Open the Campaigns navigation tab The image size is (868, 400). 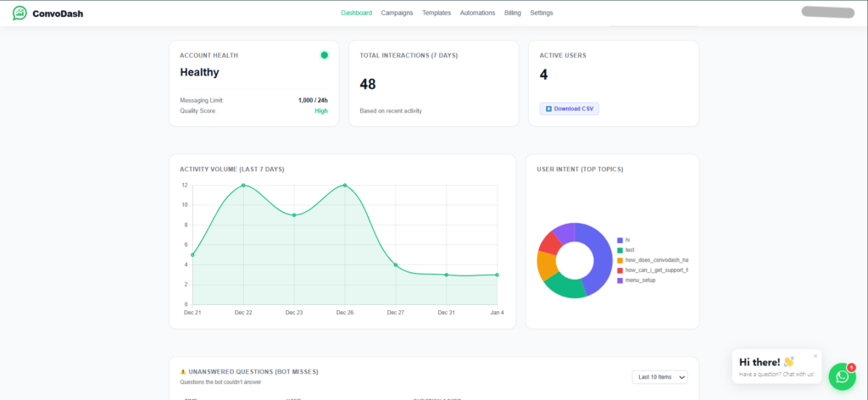(397, 14)
